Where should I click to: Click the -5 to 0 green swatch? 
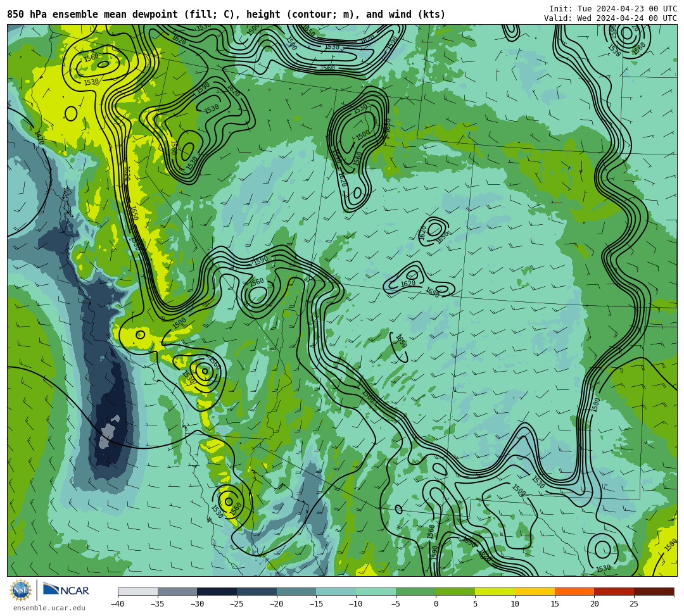[415, 591]
